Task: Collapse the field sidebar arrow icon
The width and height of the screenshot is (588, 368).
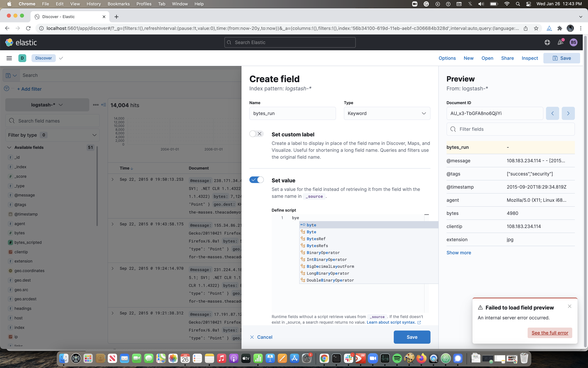Action: click(104, 105)
